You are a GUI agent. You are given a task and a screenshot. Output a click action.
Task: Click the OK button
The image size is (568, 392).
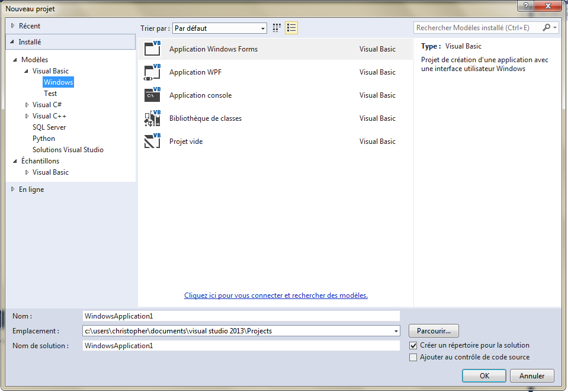(484, 375)
